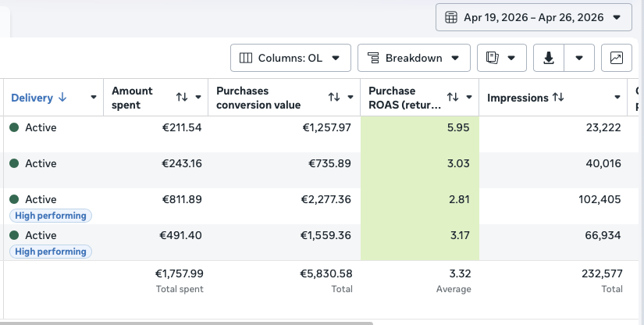Click the 232,577 total impressions value
The height and width of the screenshot is (325, 644).
coord(602,273)
